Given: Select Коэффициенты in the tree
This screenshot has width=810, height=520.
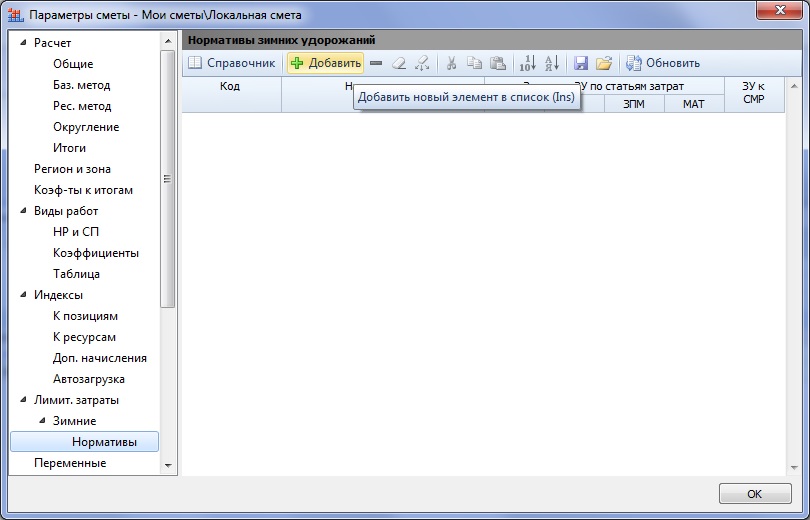Looking at the screenshot, I should (96, 253).
